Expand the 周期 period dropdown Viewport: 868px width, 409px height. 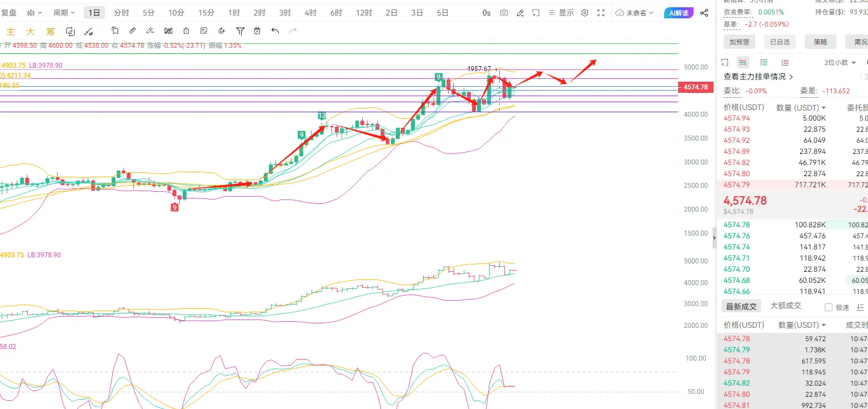[x=64, y=13]
